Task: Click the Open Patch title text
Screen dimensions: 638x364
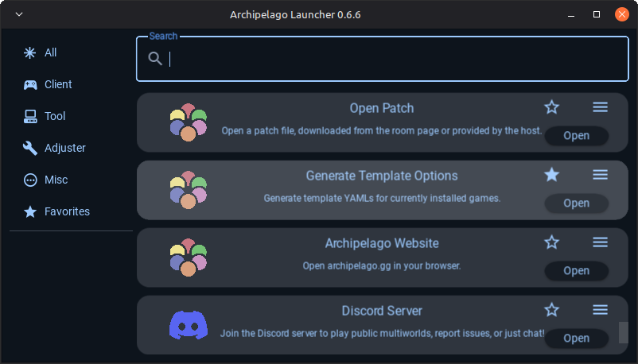Action: click(382, 108)
